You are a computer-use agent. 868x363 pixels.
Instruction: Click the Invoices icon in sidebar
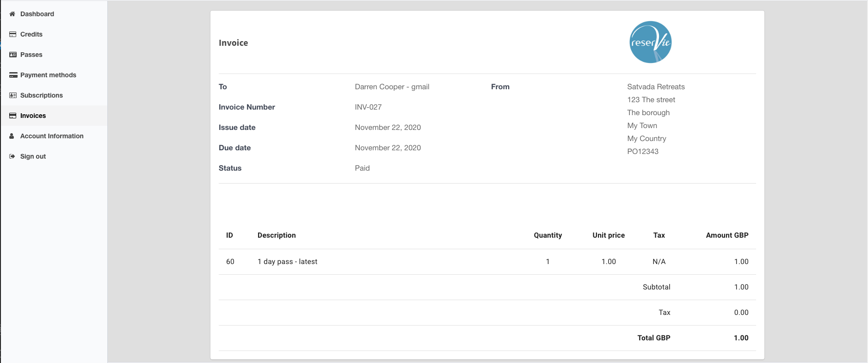(x=13, y=116)
